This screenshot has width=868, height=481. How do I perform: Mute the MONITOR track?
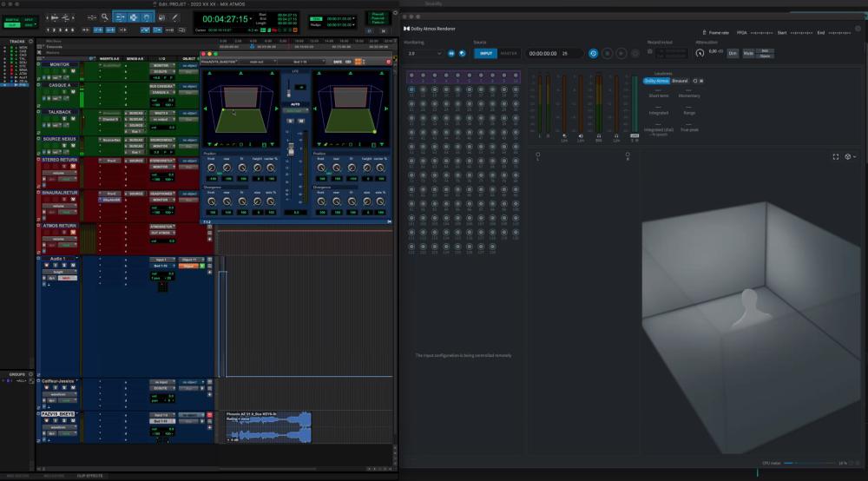pos(73,71)
